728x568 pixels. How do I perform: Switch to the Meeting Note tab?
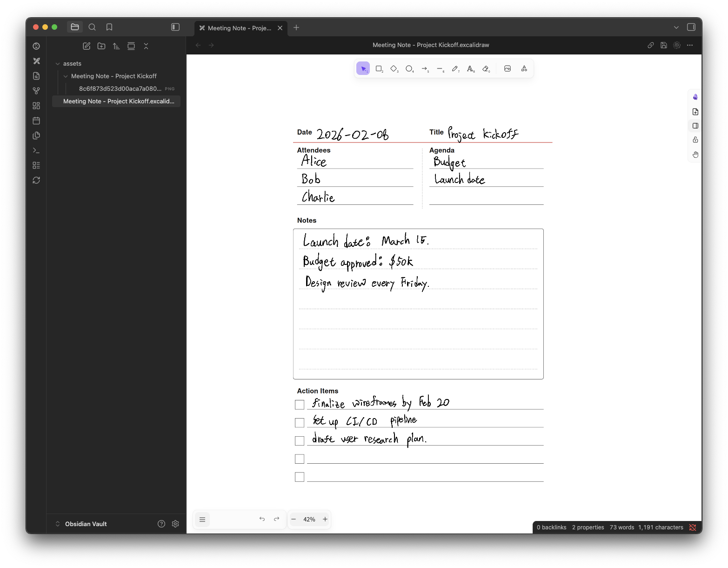pyautogui.click(x=237, y=28)
